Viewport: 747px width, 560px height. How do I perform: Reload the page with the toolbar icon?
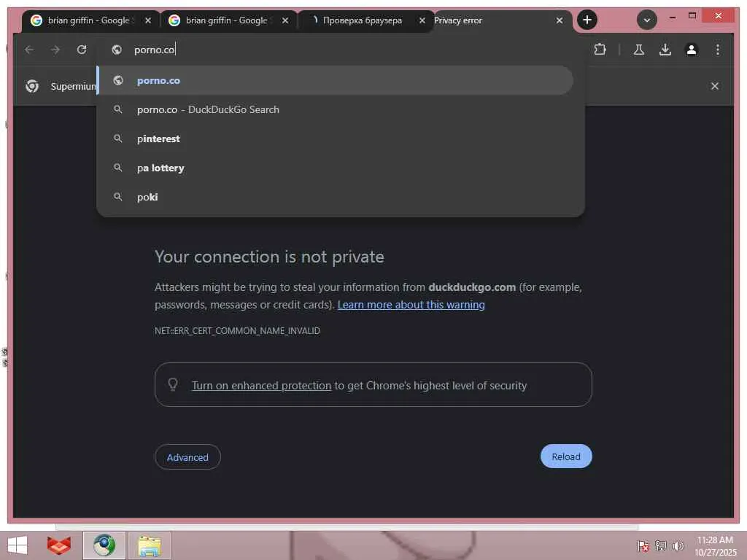click(x=82, y=50)
